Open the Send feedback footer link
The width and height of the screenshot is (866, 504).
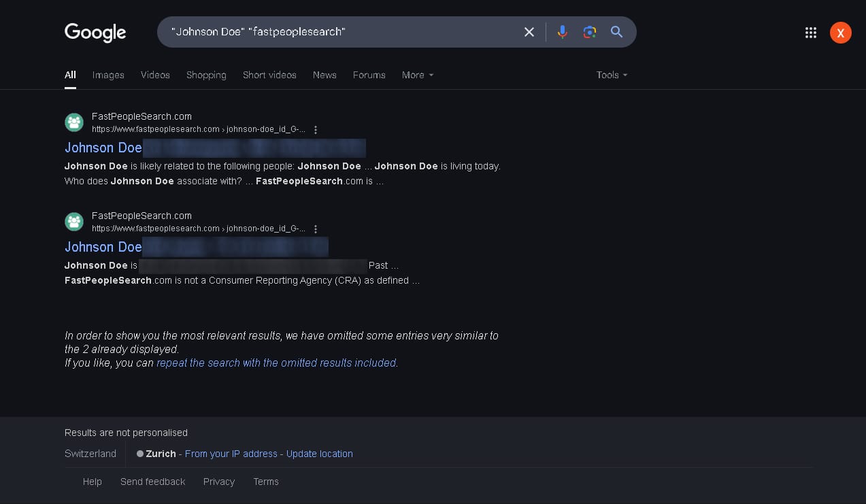(x=152, y=482)
